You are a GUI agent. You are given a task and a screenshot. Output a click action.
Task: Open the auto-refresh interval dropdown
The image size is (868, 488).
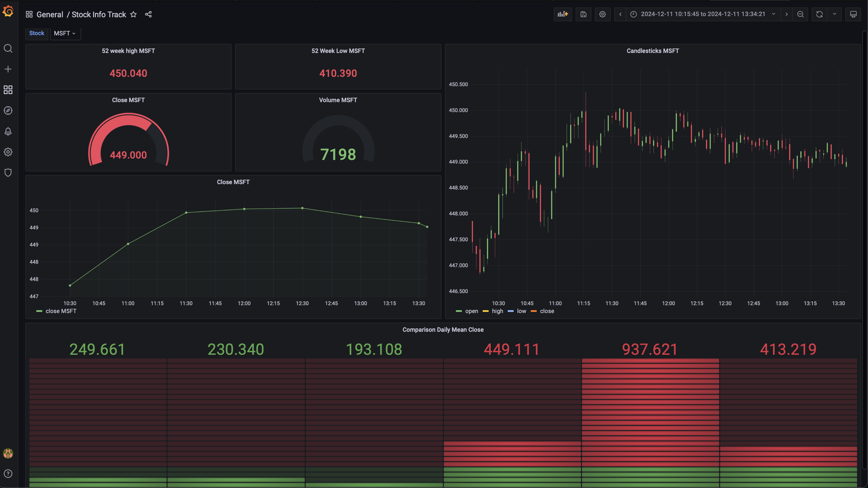pos(835,14)
